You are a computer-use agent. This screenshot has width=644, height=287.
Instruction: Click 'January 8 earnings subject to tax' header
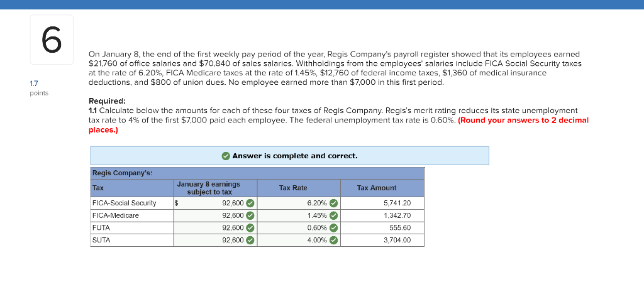[209, 188]
